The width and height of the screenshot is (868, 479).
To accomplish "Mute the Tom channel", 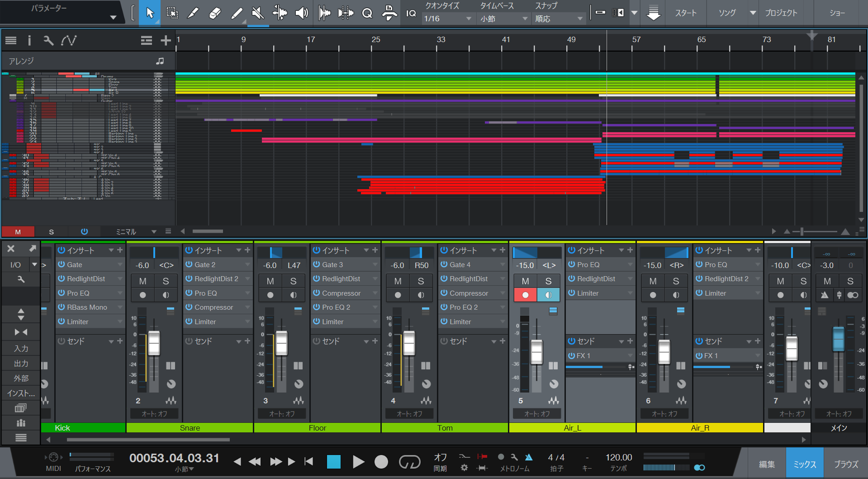I will (x=398, y=281).
